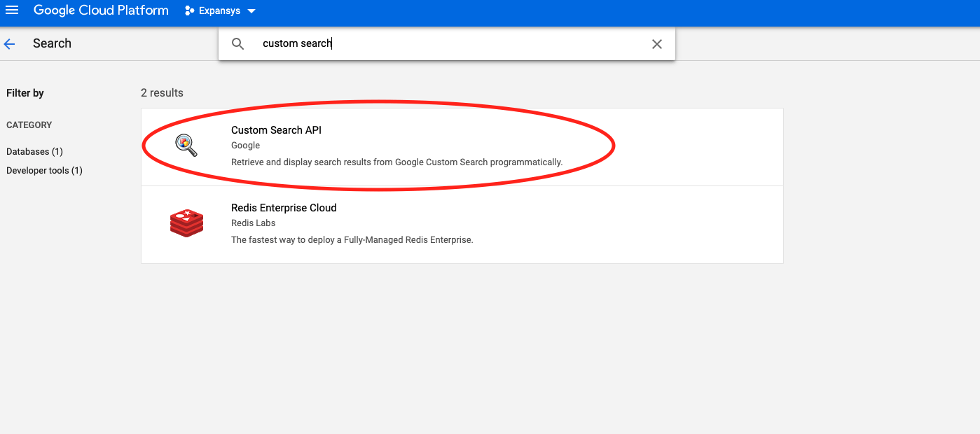Click 'Redis Labs' publisher text

tap(253, 223)
